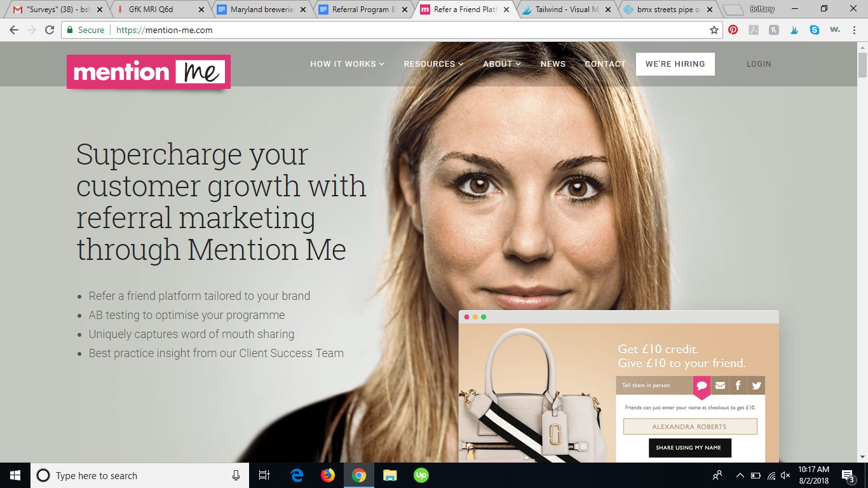Click the Alexandra Roberts name field

point(690,426)
